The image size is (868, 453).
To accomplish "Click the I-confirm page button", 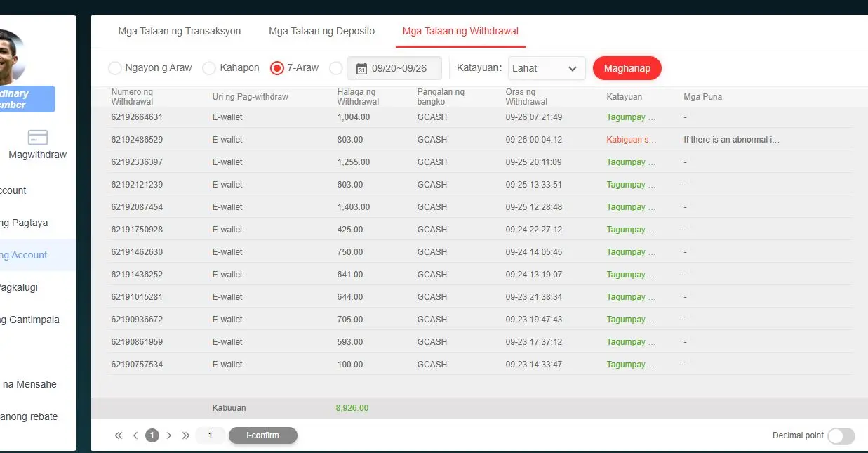I will coord(263,435).
